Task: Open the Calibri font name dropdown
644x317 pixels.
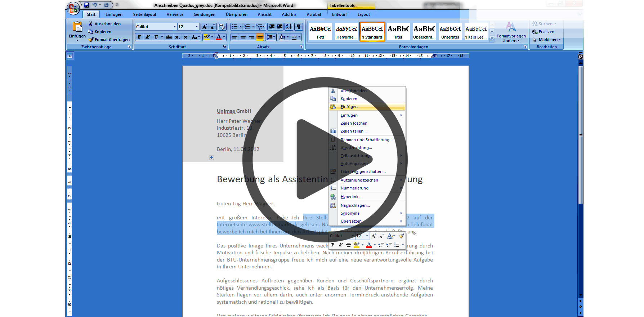Action: click(x=175, y=27)
